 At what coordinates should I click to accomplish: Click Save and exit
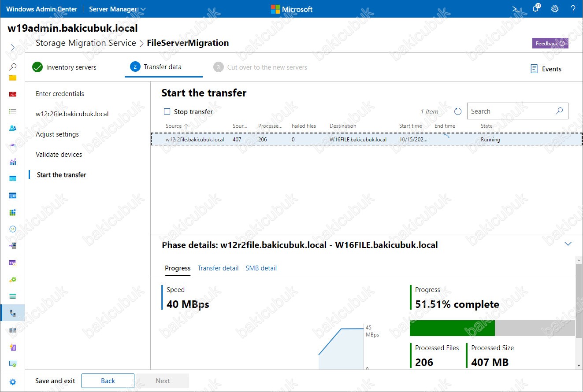click(55, 381)
